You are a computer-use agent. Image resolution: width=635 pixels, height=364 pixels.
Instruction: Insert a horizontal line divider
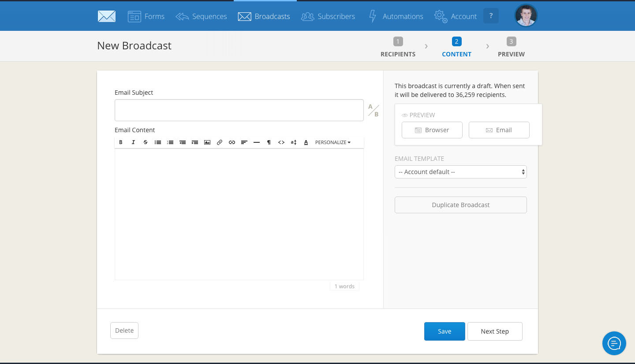tap(257, 142)
